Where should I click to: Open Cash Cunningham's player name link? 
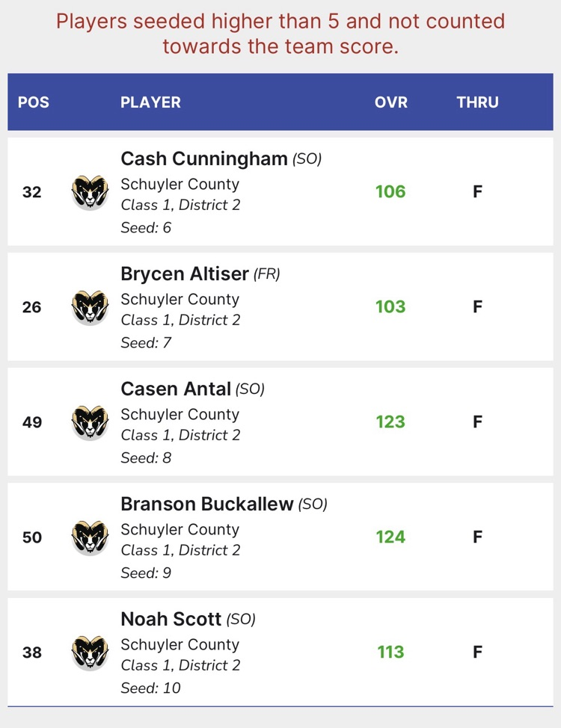coord(203,159)
